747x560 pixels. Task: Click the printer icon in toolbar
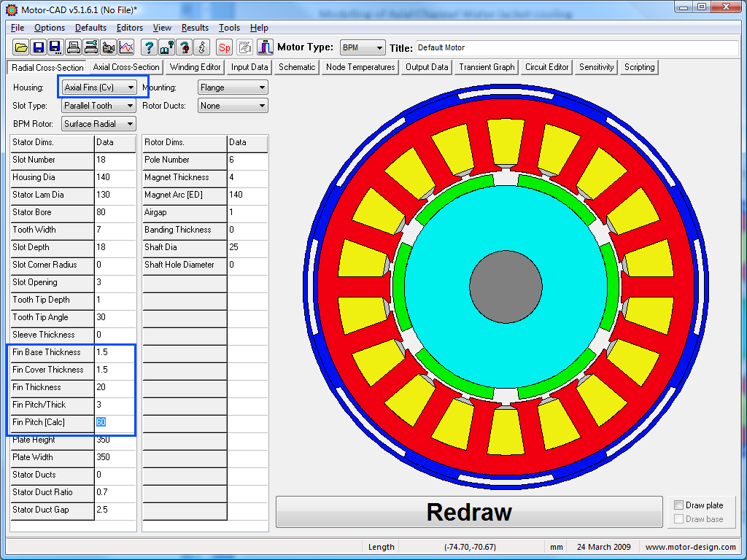click(74, 47)
